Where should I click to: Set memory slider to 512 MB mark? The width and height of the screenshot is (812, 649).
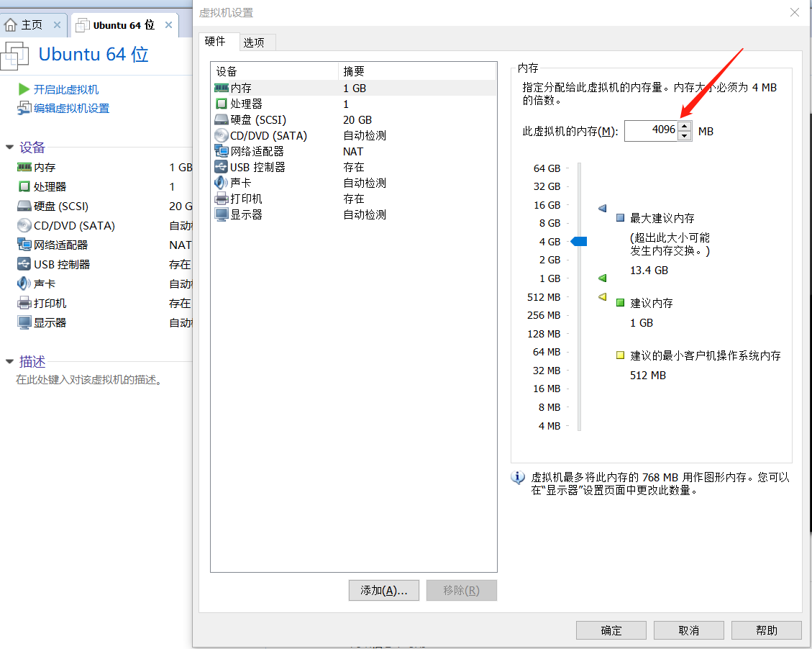580,296
